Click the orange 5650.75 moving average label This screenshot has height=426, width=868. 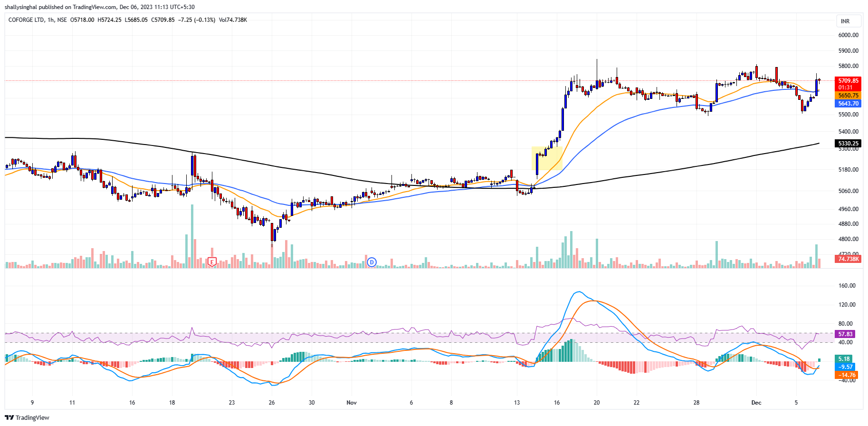[x=848, y=96]
